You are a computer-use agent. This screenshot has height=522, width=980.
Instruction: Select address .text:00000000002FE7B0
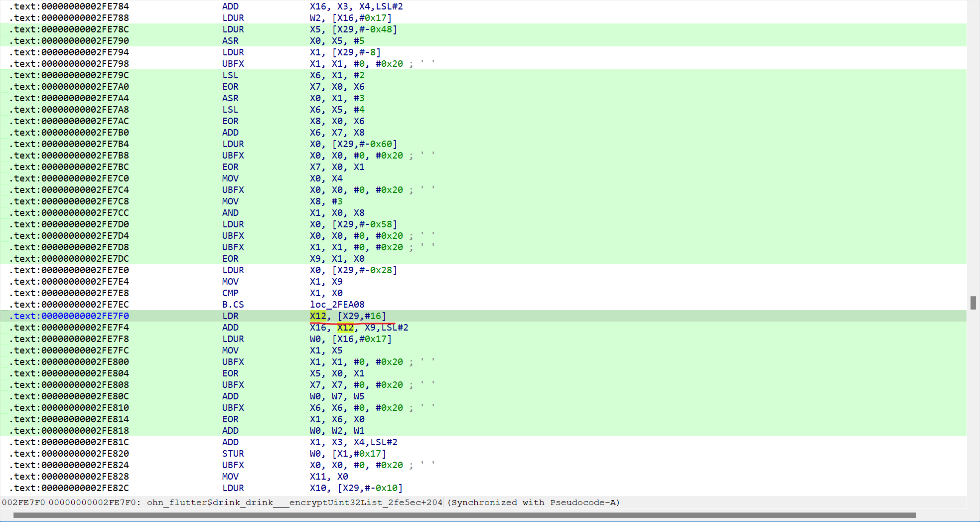[69, 133]
